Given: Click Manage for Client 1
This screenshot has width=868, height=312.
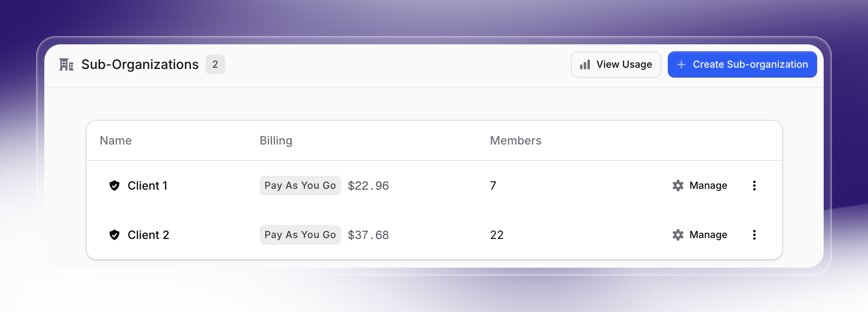Looking at the screenshot, I should click(708, 185).
